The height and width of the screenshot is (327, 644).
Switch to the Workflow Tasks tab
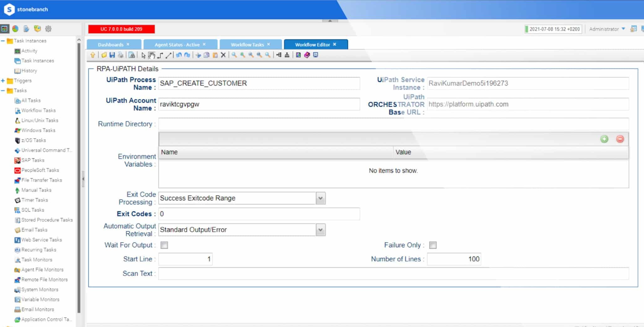tap(247, 45)
